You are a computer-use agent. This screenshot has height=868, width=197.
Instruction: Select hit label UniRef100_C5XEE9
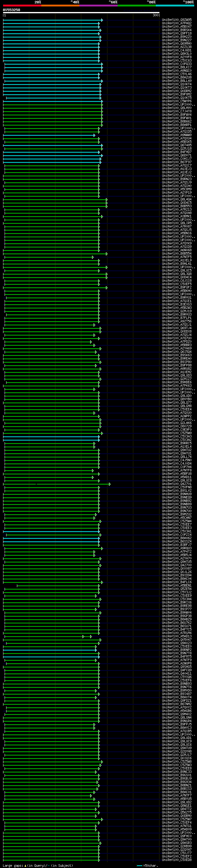pos(177,596)
